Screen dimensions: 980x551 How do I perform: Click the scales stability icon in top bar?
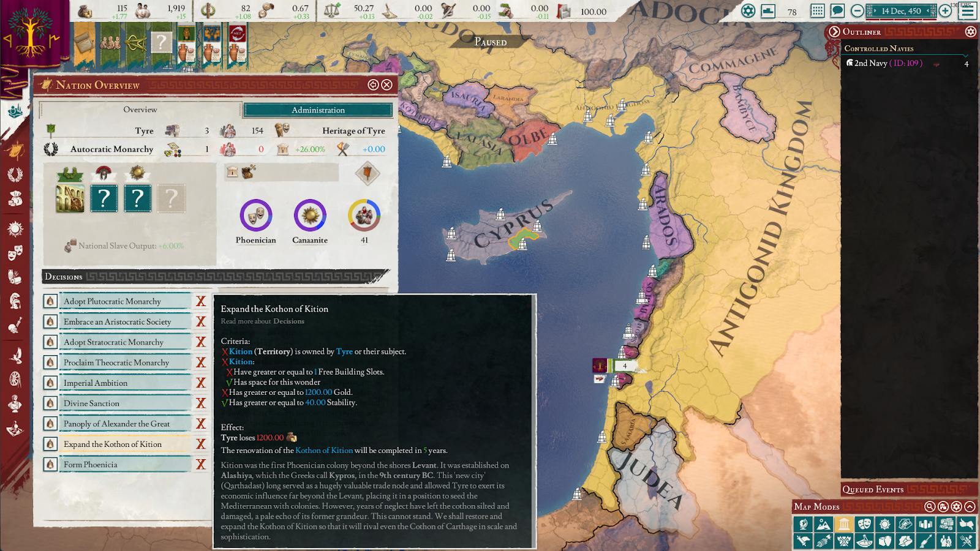332,10
